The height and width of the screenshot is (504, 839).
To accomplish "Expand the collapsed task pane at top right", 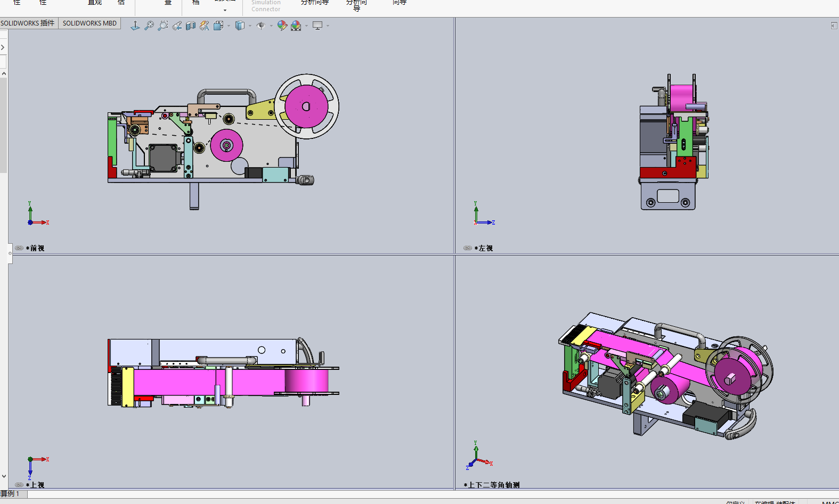I will coord(834,26).
